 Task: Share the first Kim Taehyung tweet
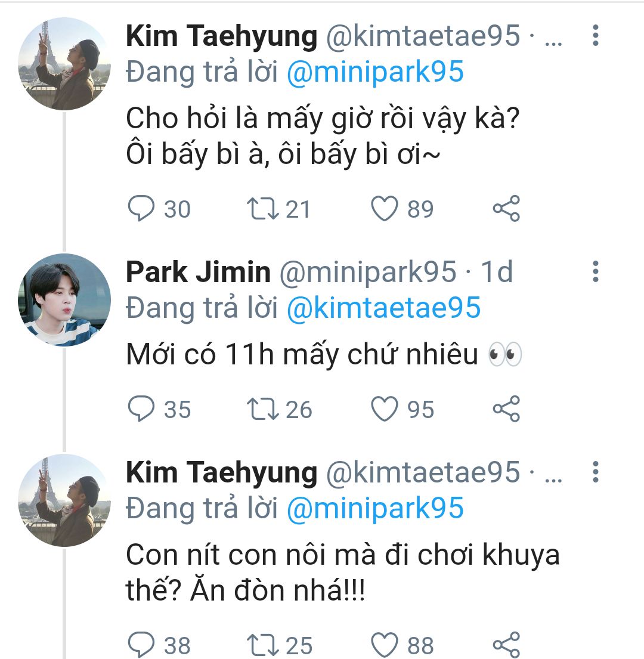[x=506, y=209]
